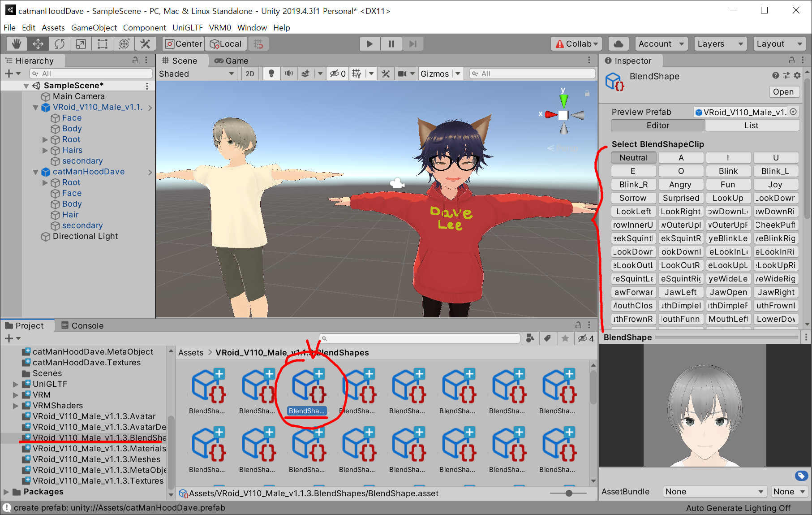
Task: Open the Gizmos dropdown
Action: click(x=440, y=74)
